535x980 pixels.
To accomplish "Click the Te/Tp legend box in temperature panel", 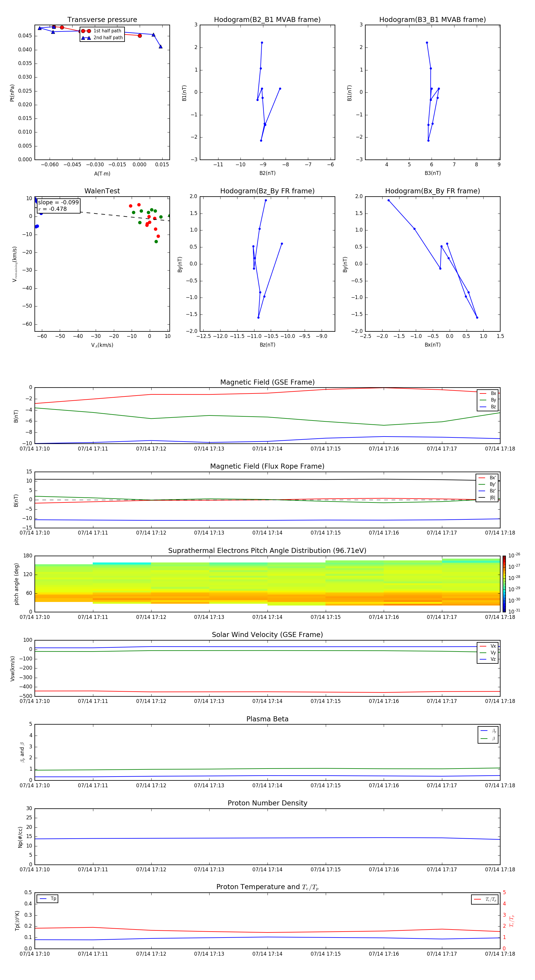I will tap(485, 899).
